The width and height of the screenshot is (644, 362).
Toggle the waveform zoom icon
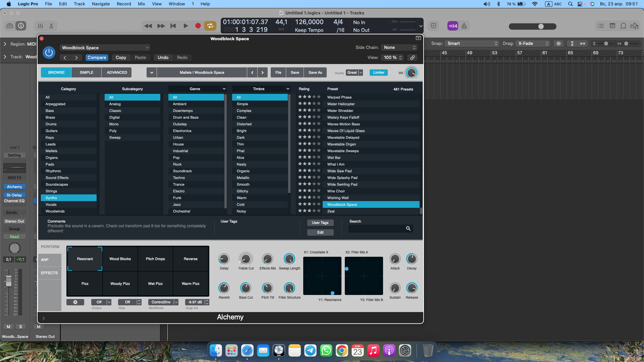click(558, 44)
